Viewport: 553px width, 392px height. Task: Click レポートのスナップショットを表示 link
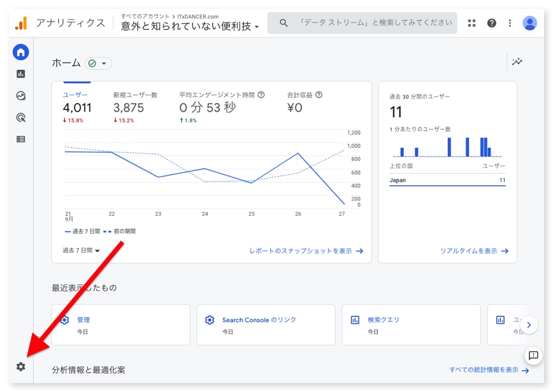coord(306,251)
